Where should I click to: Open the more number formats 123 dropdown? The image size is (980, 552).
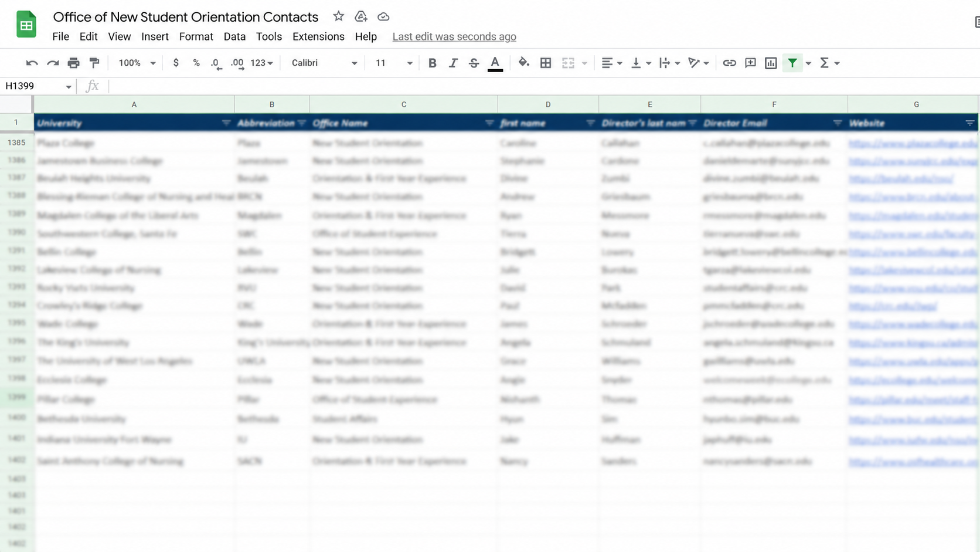pos(261,63)
